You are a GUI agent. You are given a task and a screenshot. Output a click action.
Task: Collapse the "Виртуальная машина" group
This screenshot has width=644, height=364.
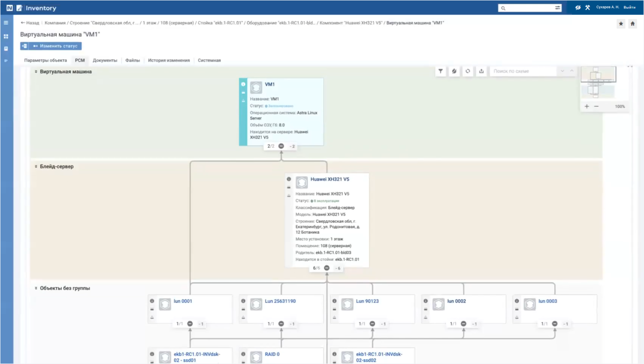[x=36, y=71]
